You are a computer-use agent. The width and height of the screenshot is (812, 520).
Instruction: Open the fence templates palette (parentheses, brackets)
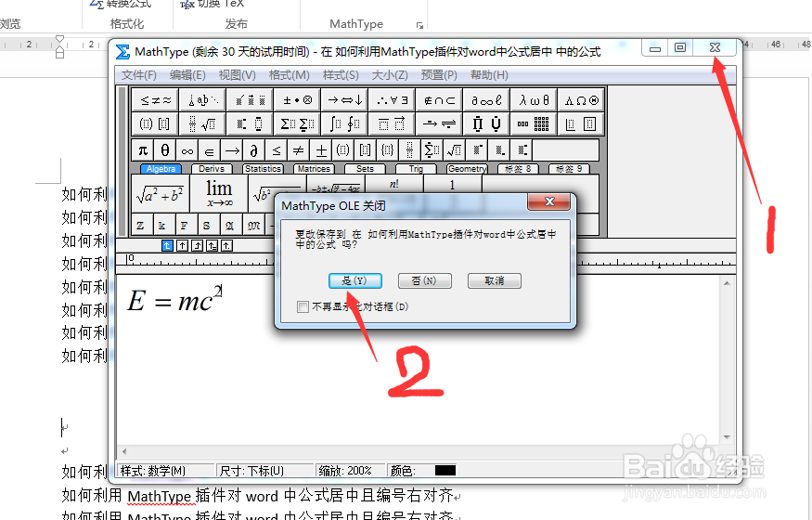click(x=155, y=123)
